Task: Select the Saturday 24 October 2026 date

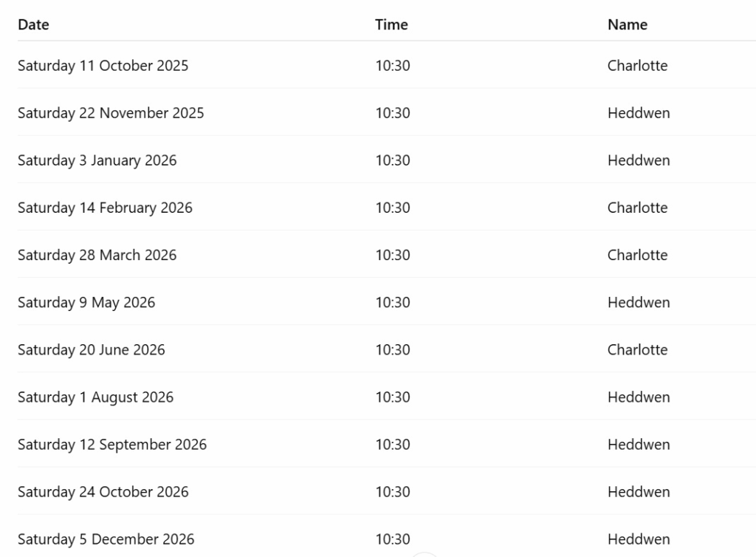Action: (x=103, y=491)
